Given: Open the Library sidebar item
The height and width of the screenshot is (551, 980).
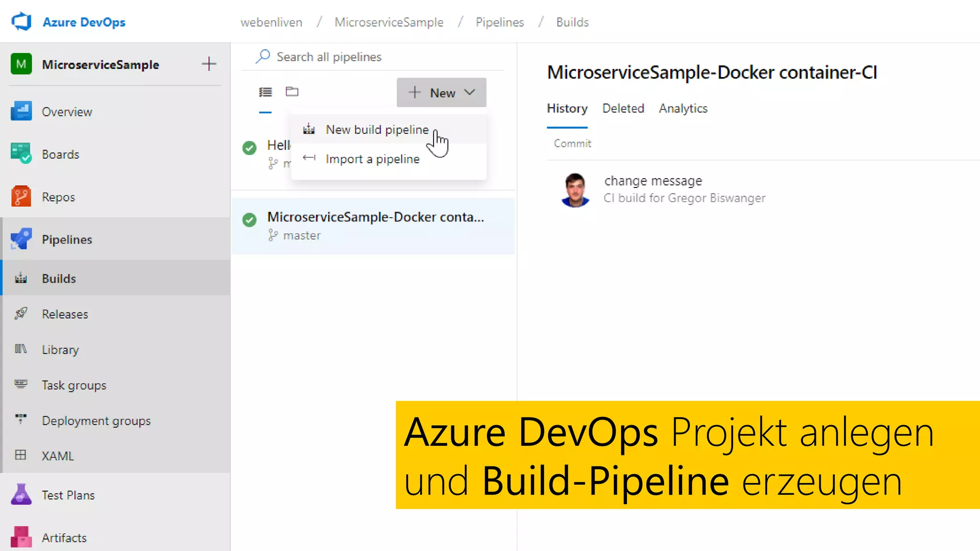Looking at the screenshot, I should pos(115,349).
